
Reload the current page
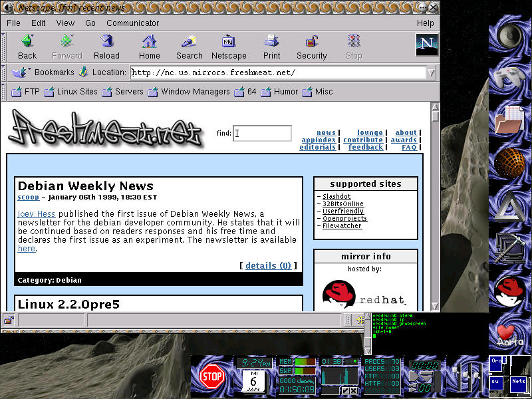(x=106, y=42)
